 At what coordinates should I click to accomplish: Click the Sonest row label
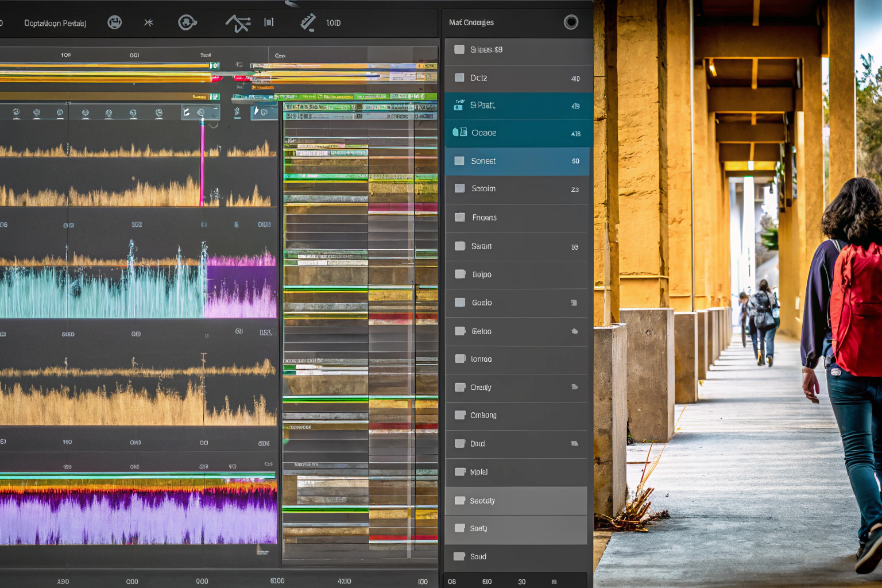tap(483, 161)
